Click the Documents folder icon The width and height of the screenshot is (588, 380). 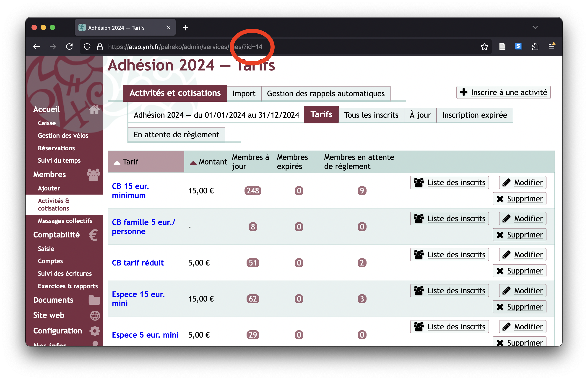pos(94,300)
